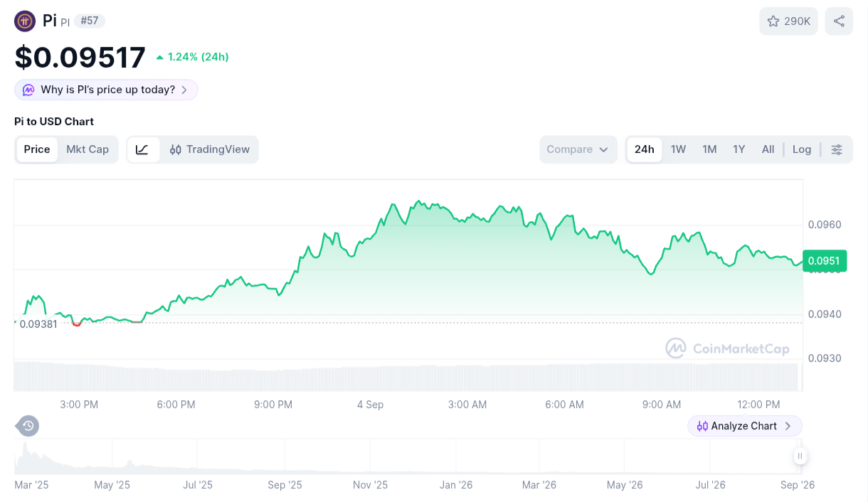Viewport: 868px width, 502px height.
Task: Open chart settings sliders icon
Action: tap(837, 149)
